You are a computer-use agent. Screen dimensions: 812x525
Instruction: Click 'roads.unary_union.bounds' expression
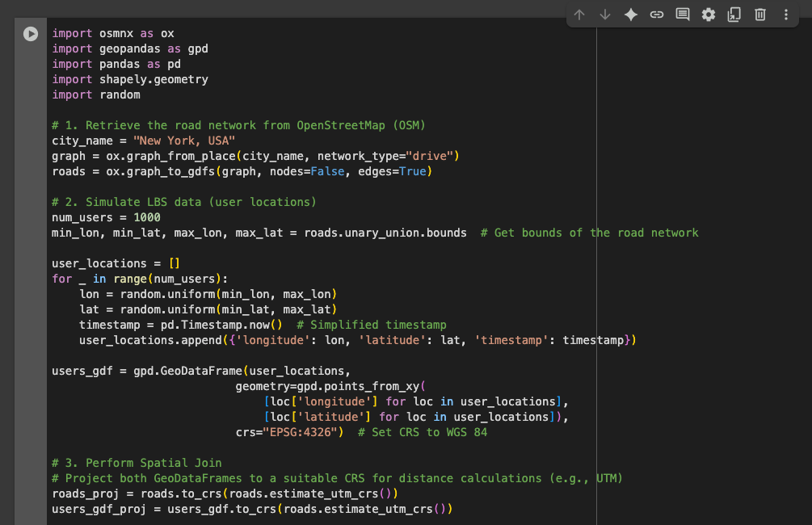(x=385, y=233)
